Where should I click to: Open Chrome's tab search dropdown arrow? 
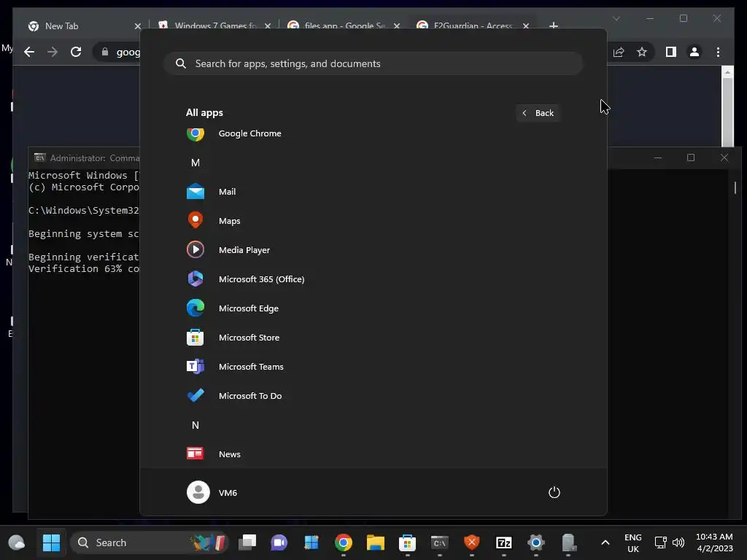click(x=616, y=18)
